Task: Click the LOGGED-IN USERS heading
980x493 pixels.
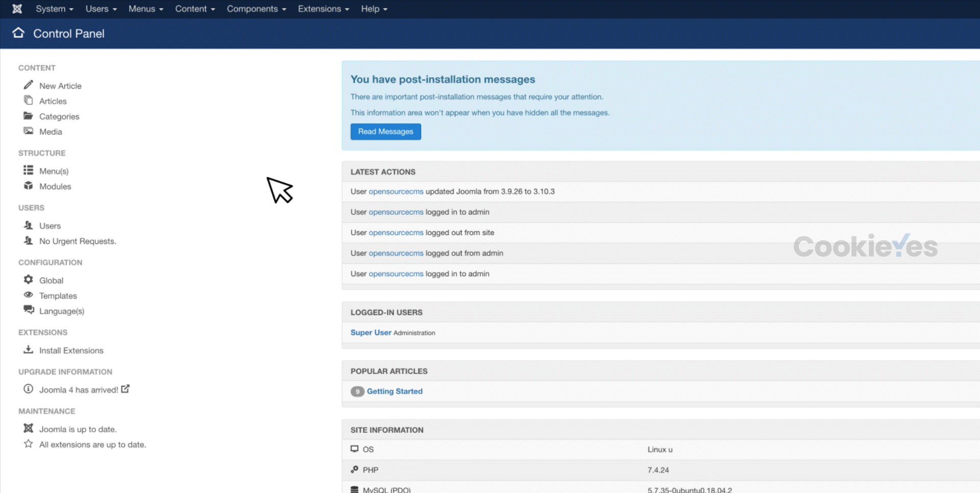Action: 386,312
